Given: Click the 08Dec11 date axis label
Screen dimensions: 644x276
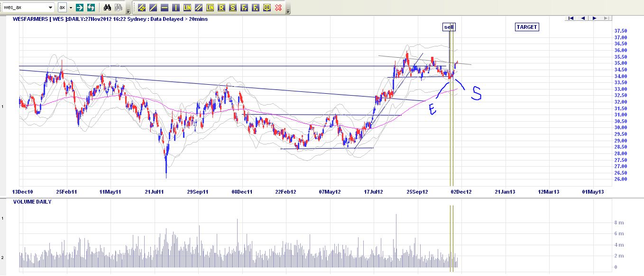Looking at the screenshot, I should pos(242,192).
